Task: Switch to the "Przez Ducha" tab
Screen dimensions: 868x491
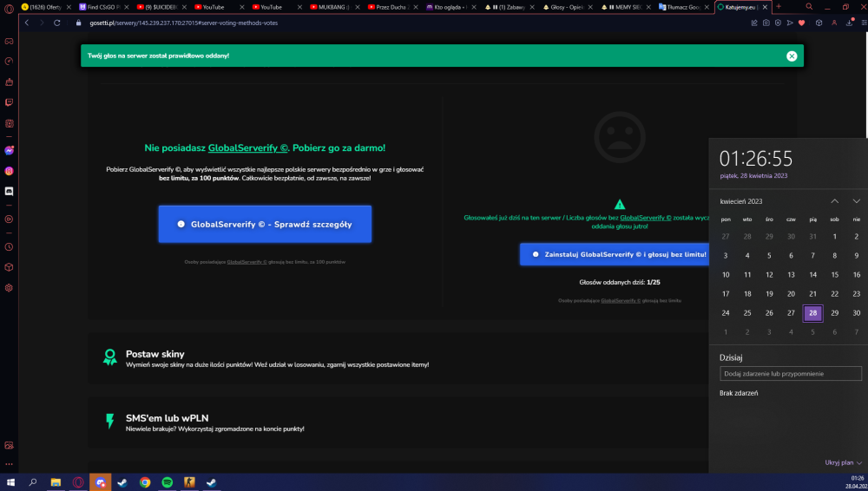Action: click(x=393, y=7)
